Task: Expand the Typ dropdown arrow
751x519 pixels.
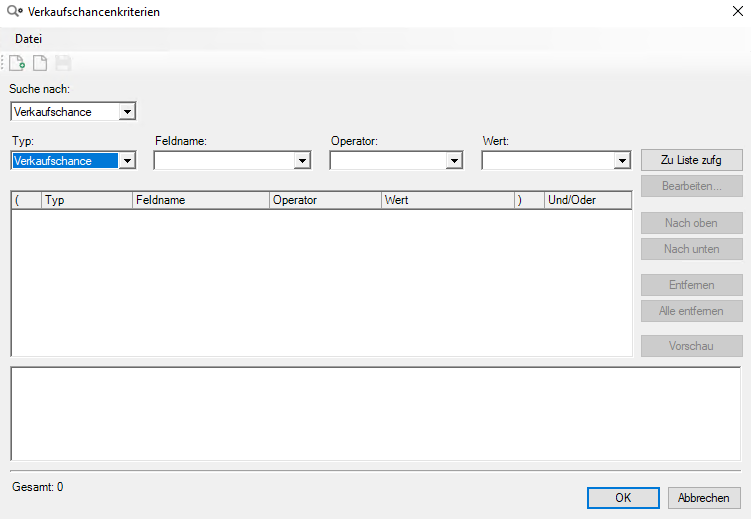Action: tap(127, 161)
